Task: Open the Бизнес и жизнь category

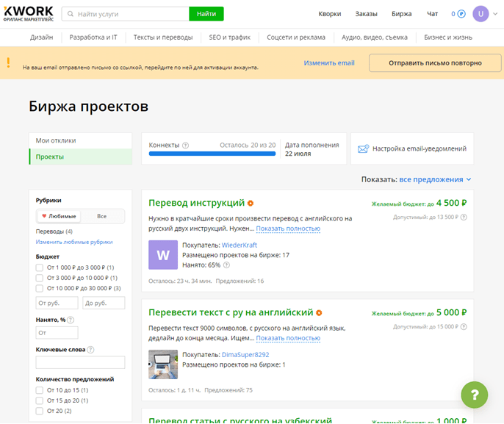Action: tap(448, 37)
